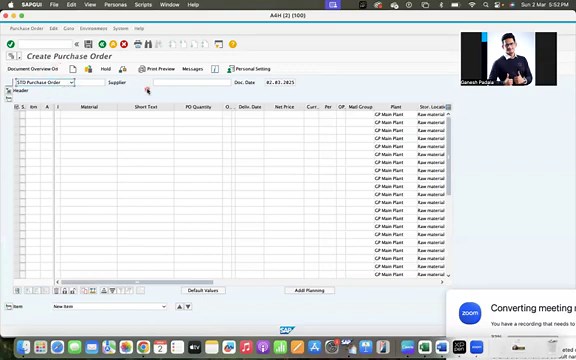
Task: Click the command input field
Action: pyautogui.click(x=45, y=44)
